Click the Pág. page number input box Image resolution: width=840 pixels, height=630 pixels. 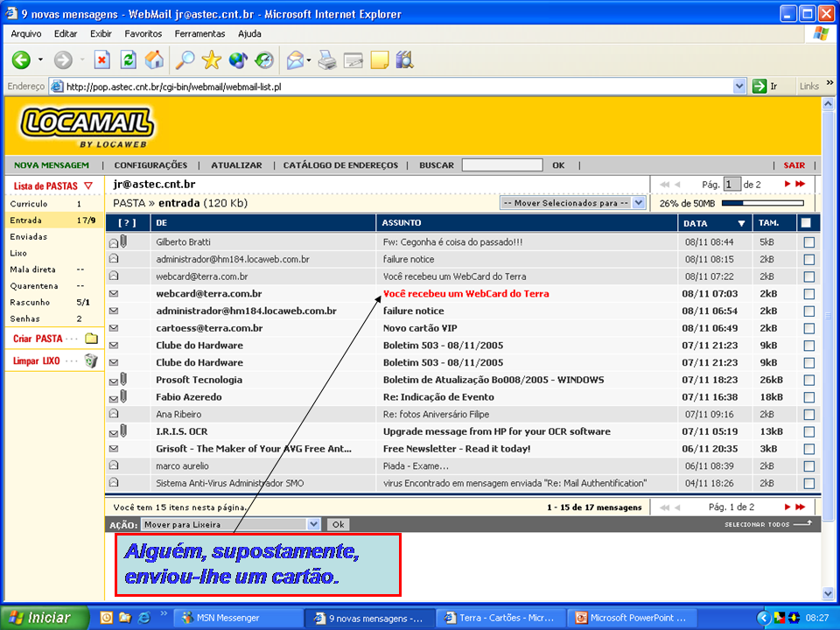pyautogui.click(x=731, y=185)
